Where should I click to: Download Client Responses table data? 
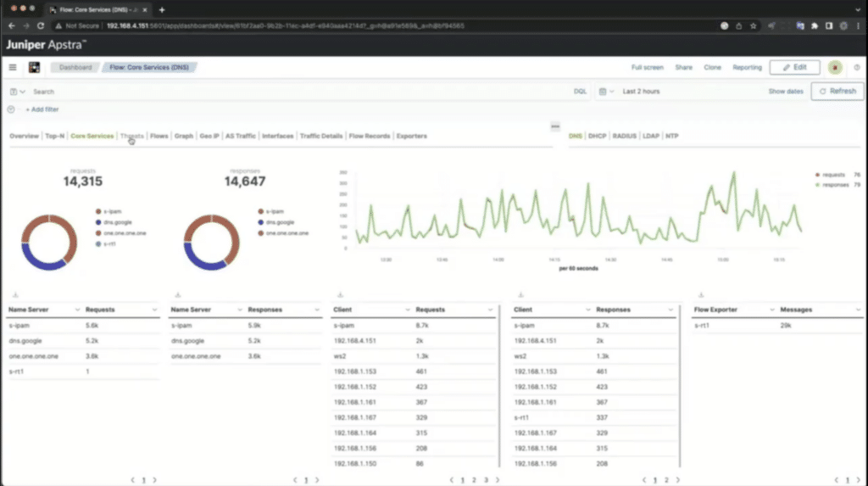click(520, 295)
